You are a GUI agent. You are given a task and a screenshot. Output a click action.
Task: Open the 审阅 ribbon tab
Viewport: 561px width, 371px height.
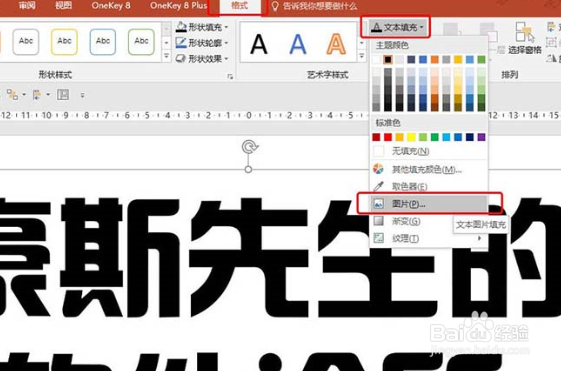[27, 5]
